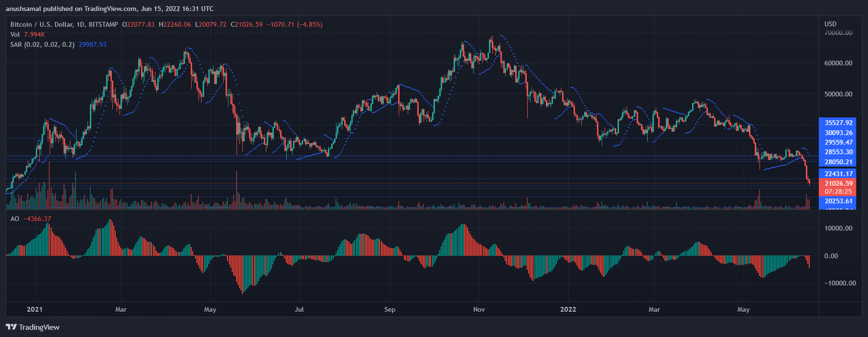This screenshot has width=868, height=337.
Task: Click the 30093.26 price level label
Action: pos(837,133)
